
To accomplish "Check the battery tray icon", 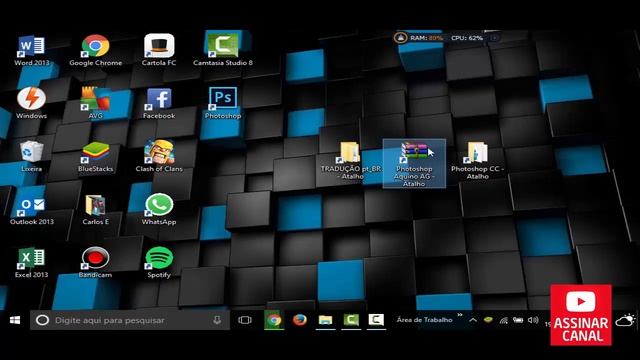I will (518, 320).
